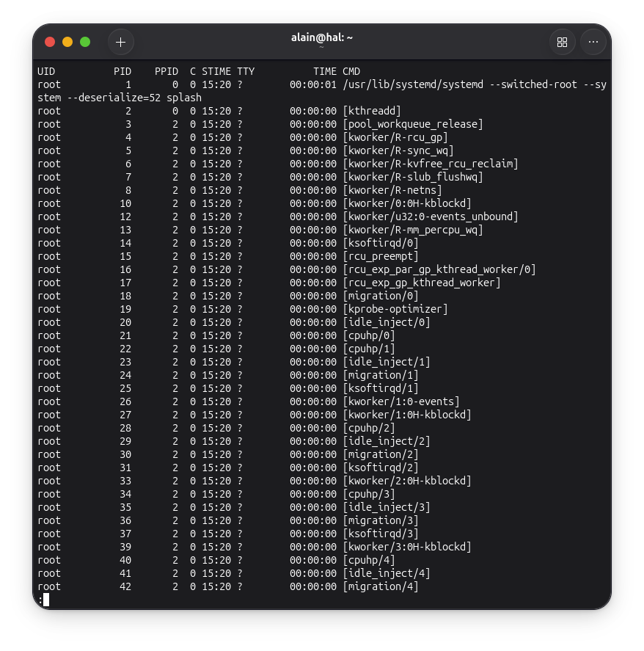Image resolution: width=644 pixels, height=651 pixels.
Task: Click the [ksoftirqd/0] process entry
Action: pos(381,243)
